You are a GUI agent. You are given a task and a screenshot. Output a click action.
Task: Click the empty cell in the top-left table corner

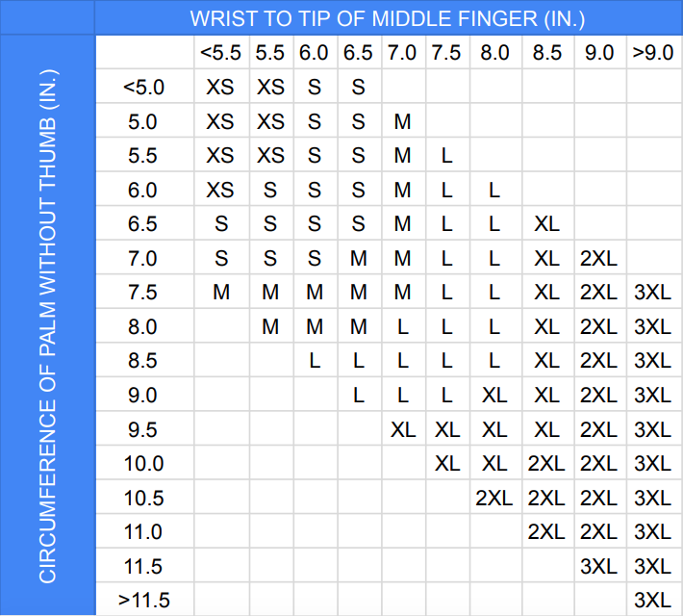pos(144,52)
